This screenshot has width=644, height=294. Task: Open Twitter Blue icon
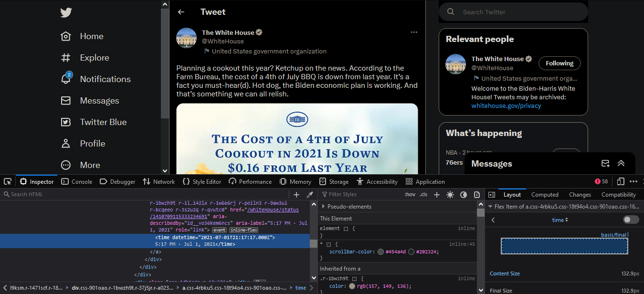click(66, 122)
